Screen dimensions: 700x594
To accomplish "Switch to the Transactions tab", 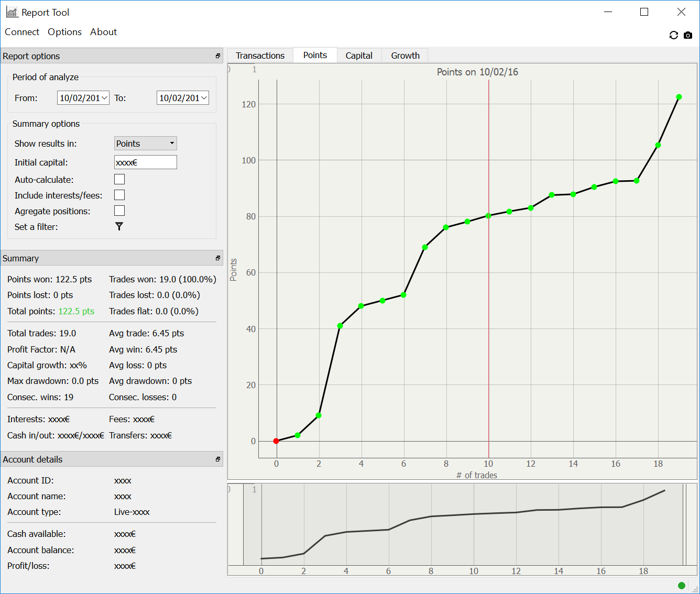I will [x=260, y=56].
